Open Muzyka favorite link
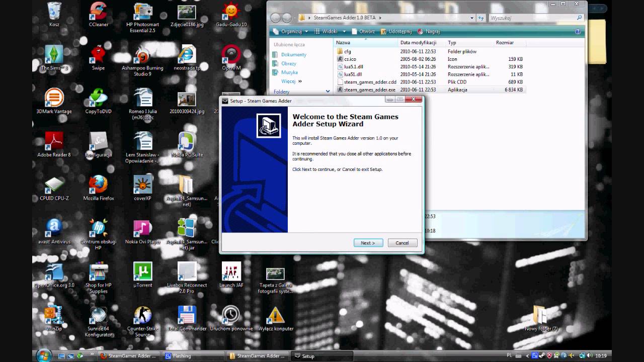Image resolution: width=644 pixels, height=362 pixels. tap(290, 72)
